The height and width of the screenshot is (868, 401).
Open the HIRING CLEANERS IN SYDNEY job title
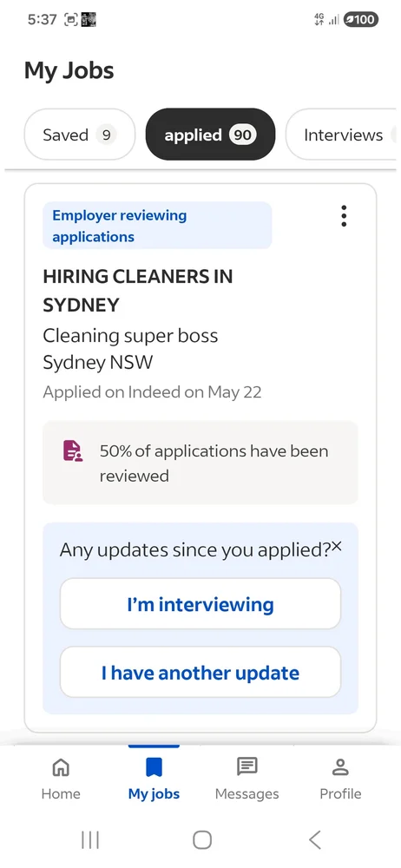coord(138,291)
